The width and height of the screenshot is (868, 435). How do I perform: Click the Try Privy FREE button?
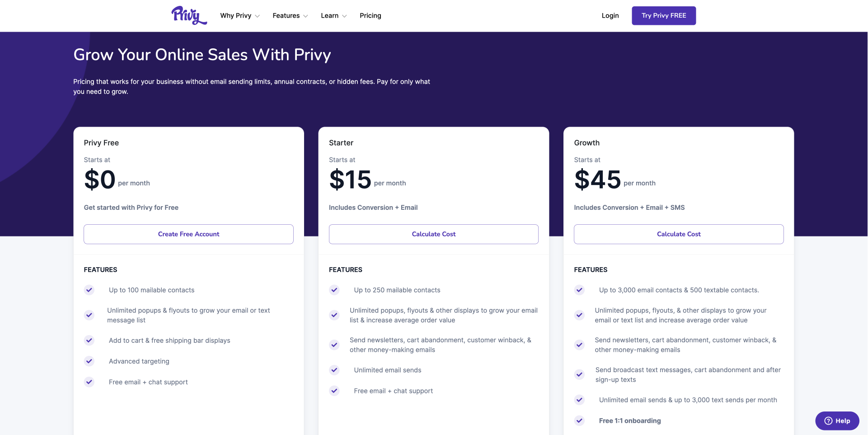point(663,15)
